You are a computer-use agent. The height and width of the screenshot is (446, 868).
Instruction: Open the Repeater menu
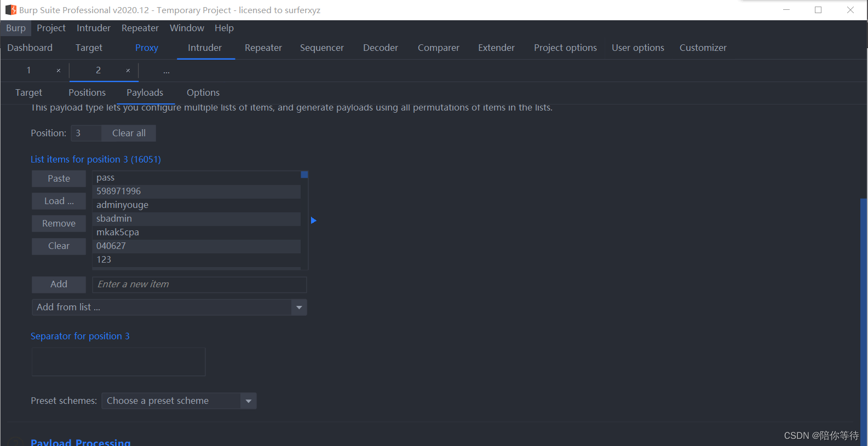click(140, 28)
